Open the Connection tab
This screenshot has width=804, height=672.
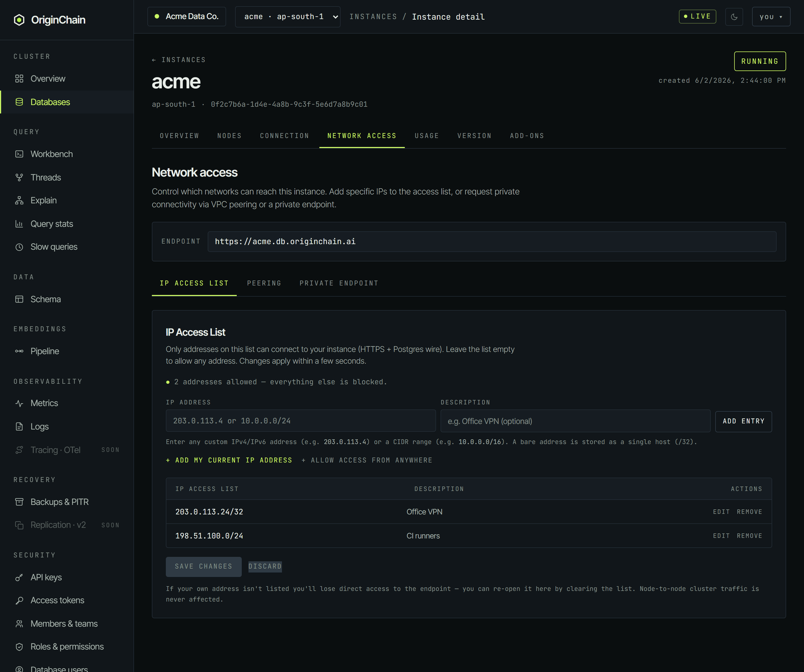[x=284, y=136]
